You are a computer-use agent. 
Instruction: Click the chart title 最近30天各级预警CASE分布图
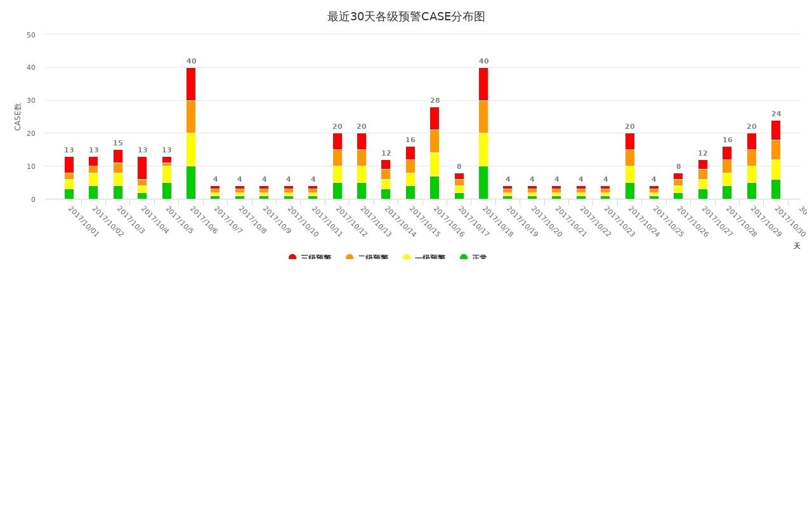(x=406, y=17)
